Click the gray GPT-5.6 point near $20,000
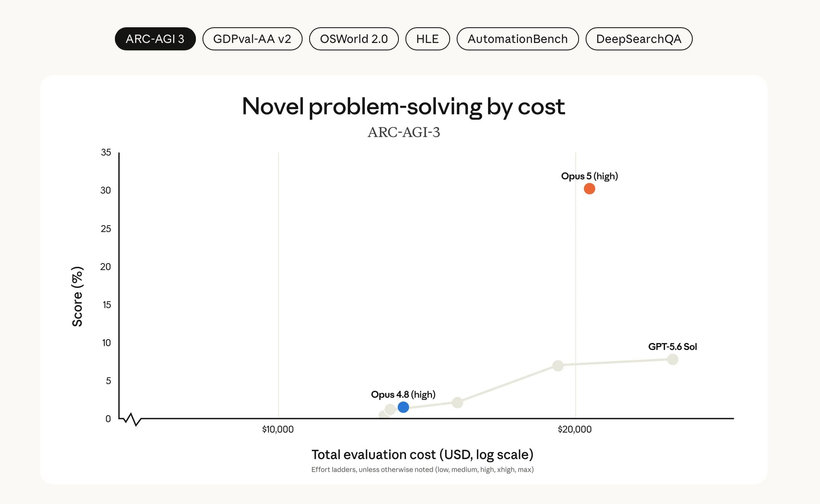The width and height of the screenshot is (820, 504). tap(558, 366)
